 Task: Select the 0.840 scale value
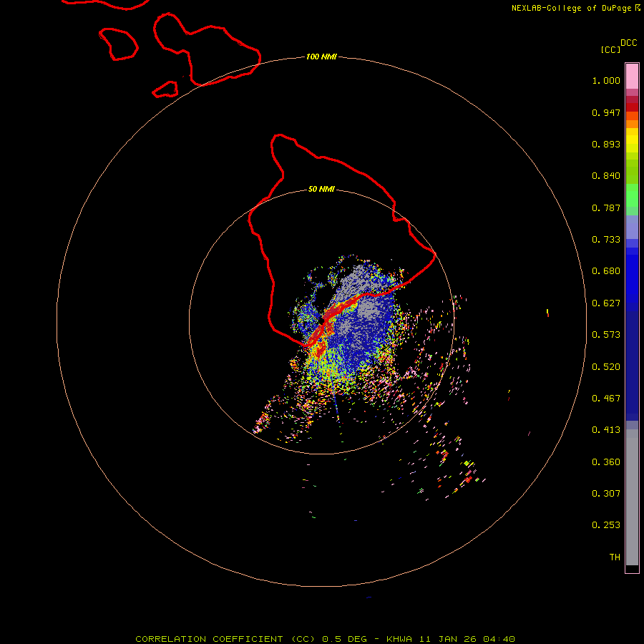(606, 176)
